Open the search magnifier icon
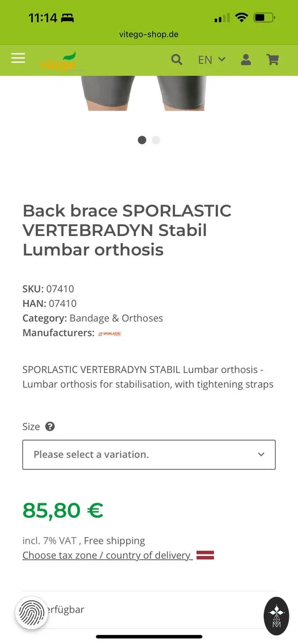The image size is (298, 644). tap(177, 60)
